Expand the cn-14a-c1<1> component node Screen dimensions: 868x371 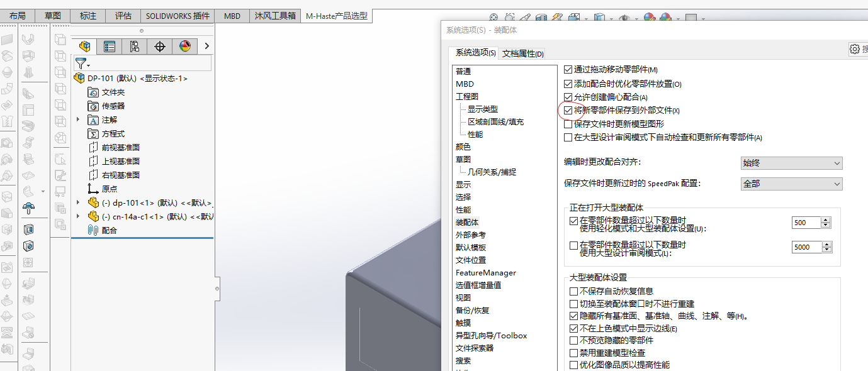[x=78, y=216]
